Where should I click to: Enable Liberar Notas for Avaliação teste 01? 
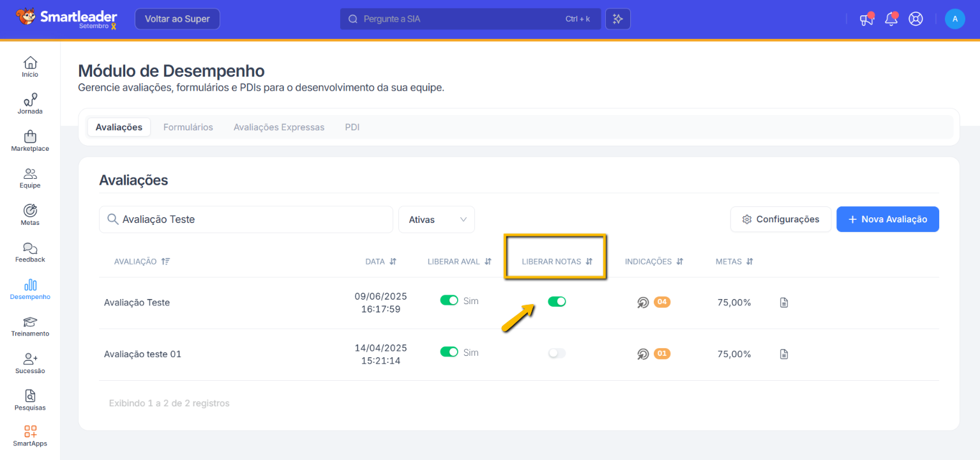pos(557,353)
